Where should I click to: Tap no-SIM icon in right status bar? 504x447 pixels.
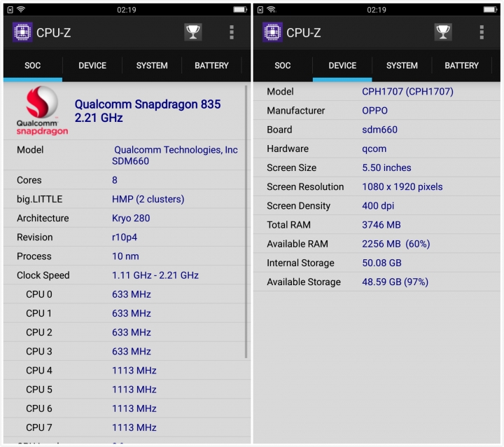pyautogui.click(x=260, y=10)
